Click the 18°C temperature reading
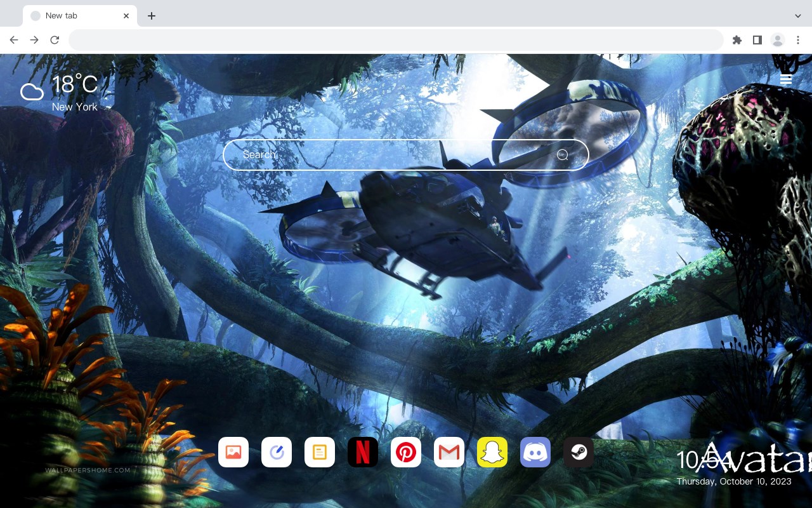The image size is (812, 508). [x=75, y=84]
